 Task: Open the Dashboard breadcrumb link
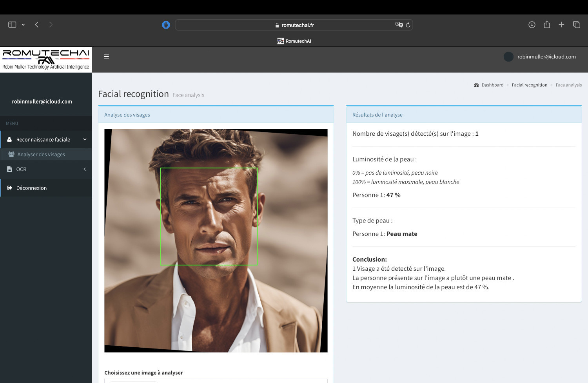(492, 85)
